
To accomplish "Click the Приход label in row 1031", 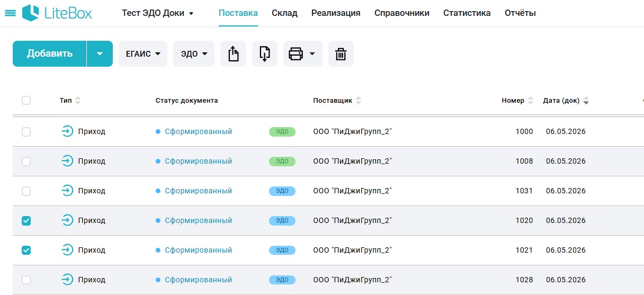I will (x=92, y=191).
